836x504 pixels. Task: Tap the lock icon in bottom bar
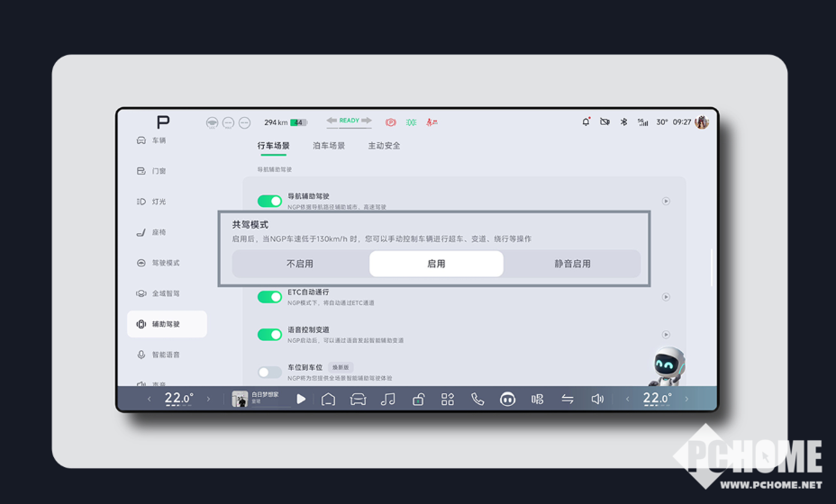click(418, 399)
